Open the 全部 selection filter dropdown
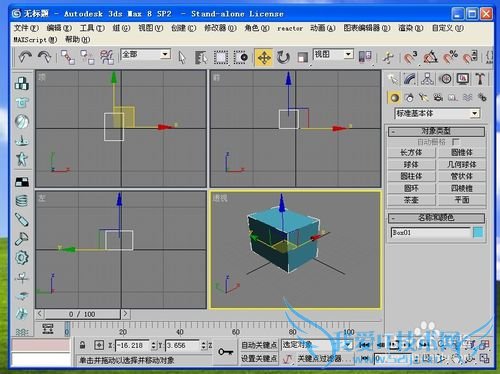This screenshot has height=374, width=500. [165, 54]
